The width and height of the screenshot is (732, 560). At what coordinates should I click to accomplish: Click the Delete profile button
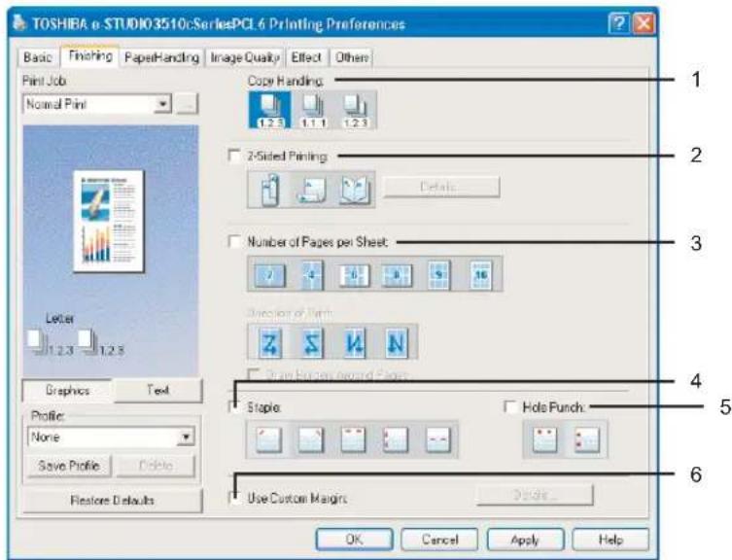pos(156,466)
